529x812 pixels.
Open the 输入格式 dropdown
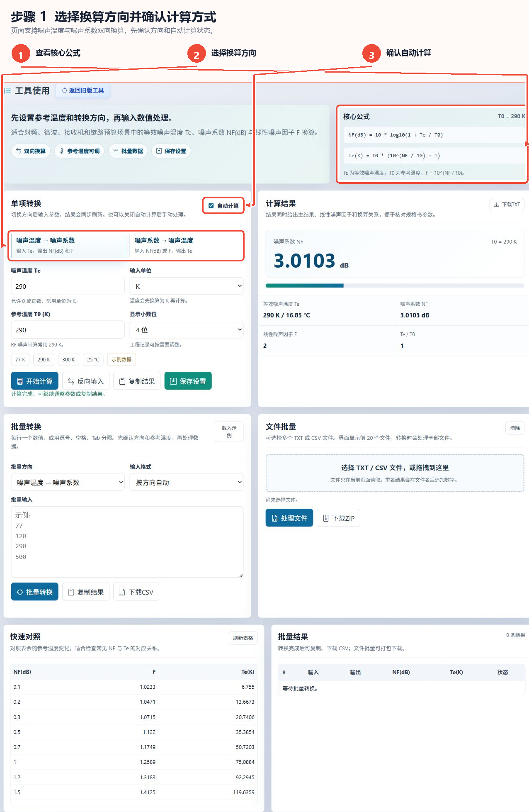[187, 482]
